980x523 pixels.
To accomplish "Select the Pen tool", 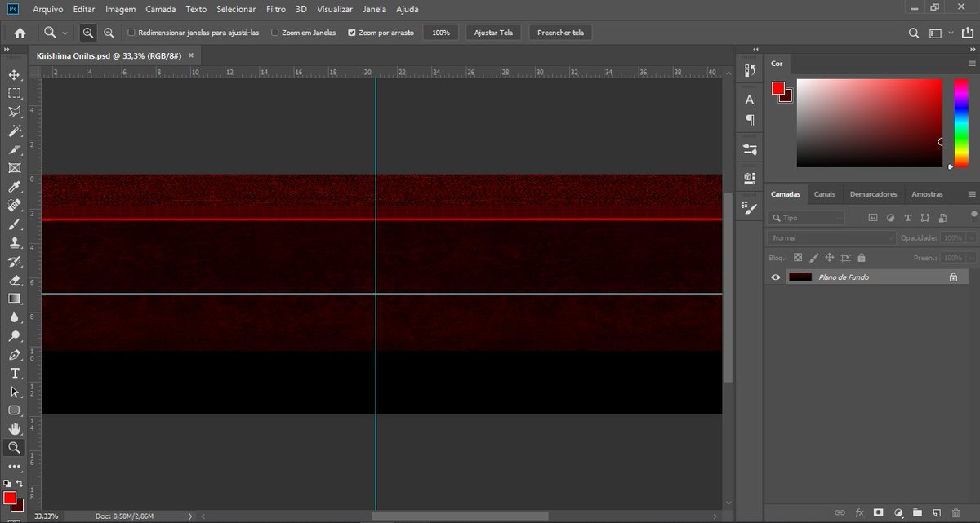I will point(14,355).
